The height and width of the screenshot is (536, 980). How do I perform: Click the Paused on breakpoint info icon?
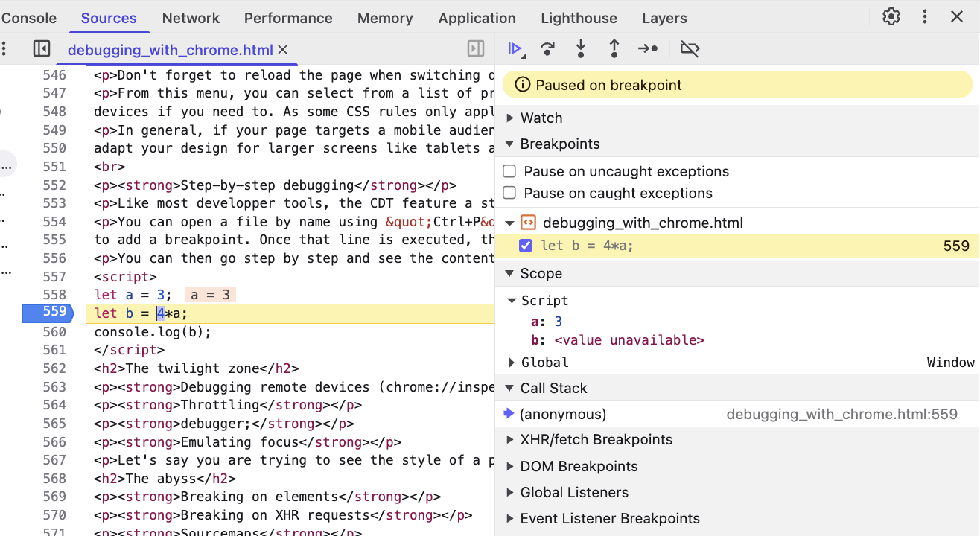[x=523, y=85]
